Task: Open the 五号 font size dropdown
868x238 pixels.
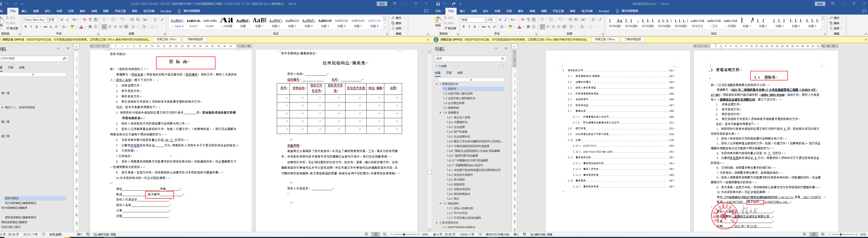Action: [57, 20]
